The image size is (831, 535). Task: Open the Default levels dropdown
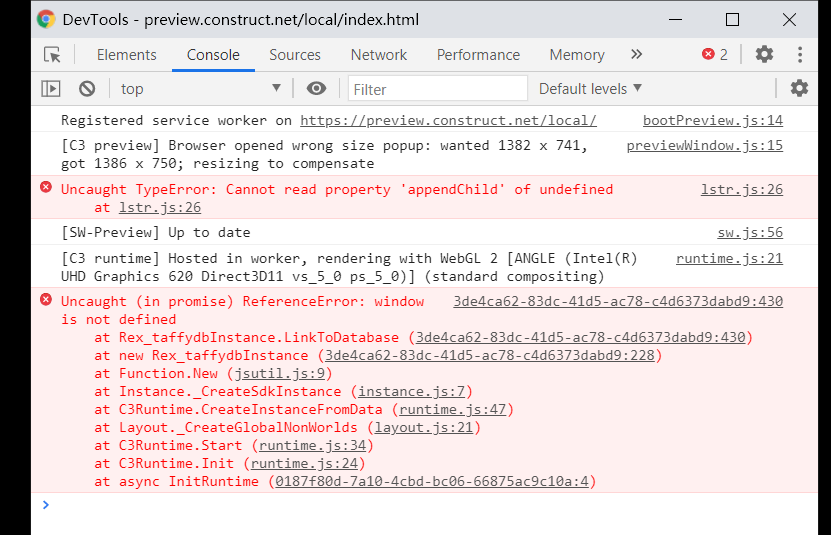[x=590, y=89]
